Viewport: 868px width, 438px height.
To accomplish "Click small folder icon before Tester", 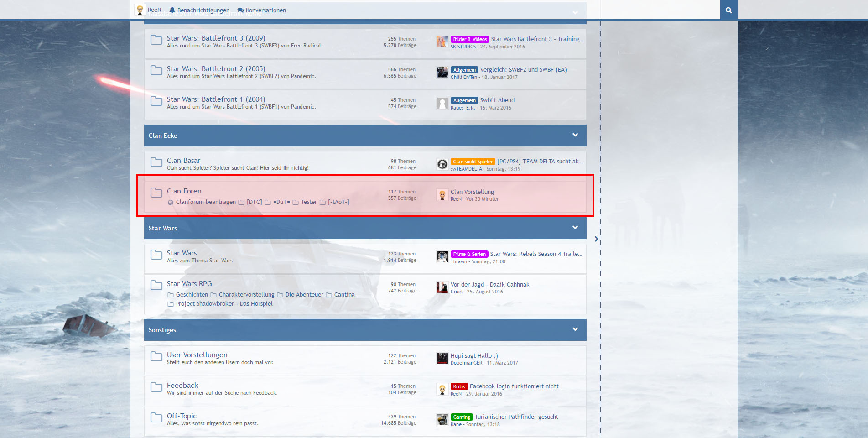I will [296, 203].
